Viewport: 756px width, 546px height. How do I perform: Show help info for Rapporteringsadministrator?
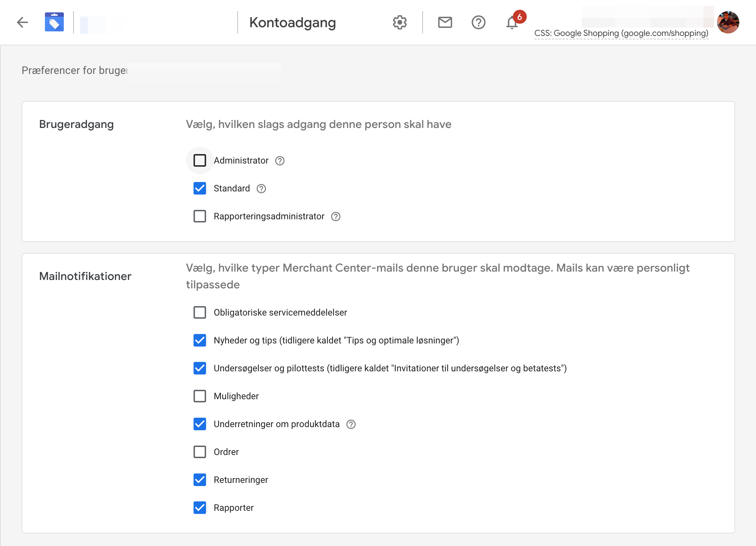[x=336, y=217]
